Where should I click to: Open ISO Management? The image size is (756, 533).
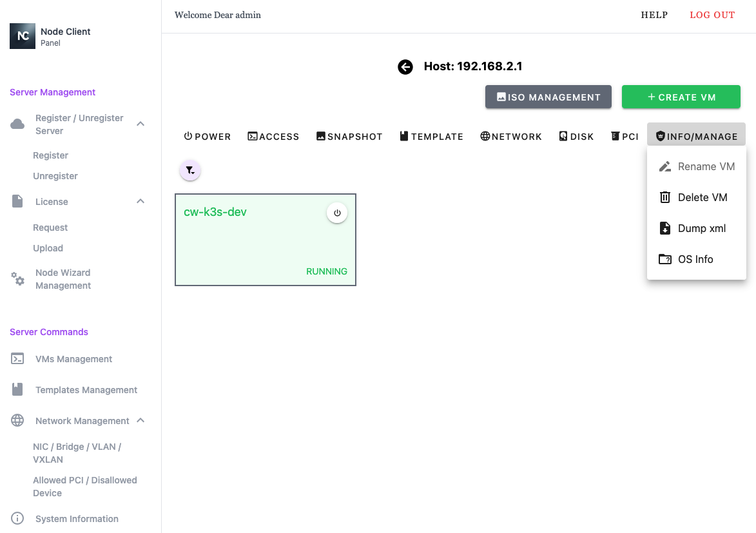(548, 97)
